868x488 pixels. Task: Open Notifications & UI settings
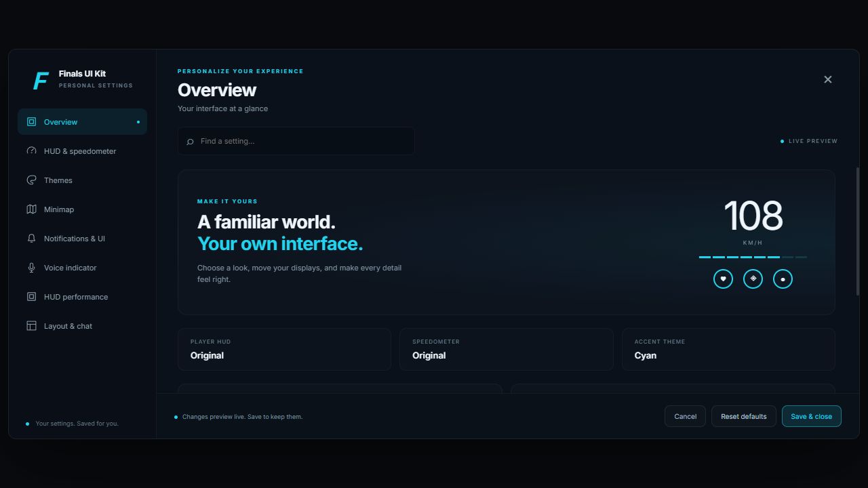click(82, 239)
